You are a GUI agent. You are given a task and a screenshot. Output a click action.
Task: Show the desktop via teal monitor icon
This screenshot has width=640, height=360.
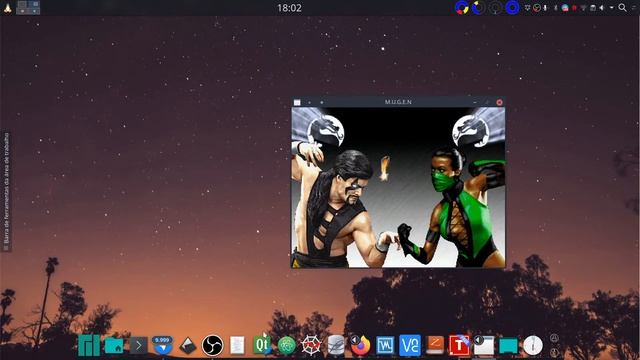point(508,346)
